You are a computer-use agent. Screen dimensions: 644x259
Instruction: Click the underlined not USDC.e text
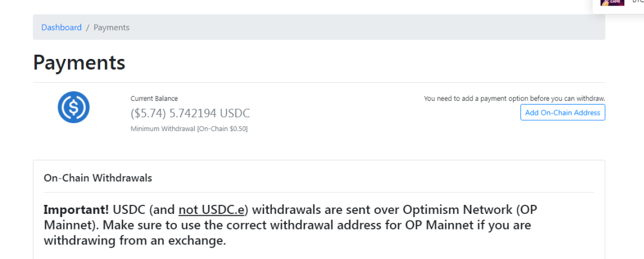point(211,210)
